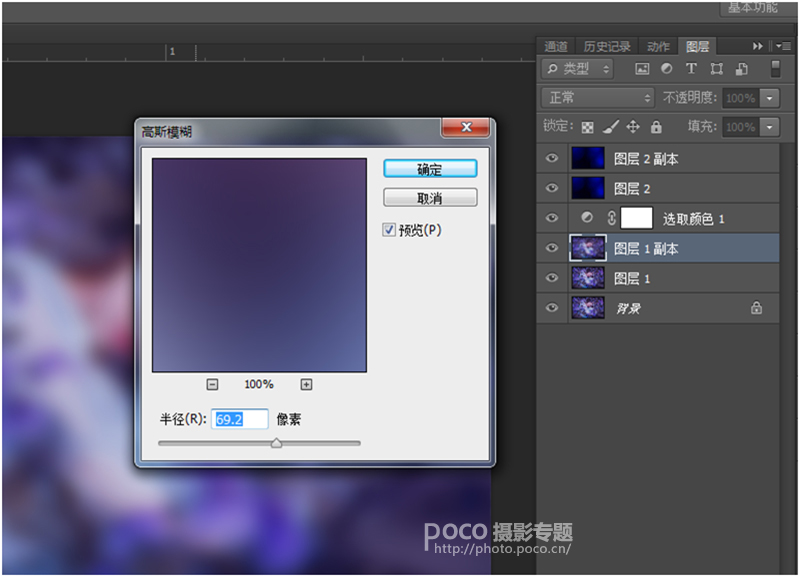Screen dimensions: 800x577
Task: Close the 高斯模糊 dialog
Action: tap(466, 127)
